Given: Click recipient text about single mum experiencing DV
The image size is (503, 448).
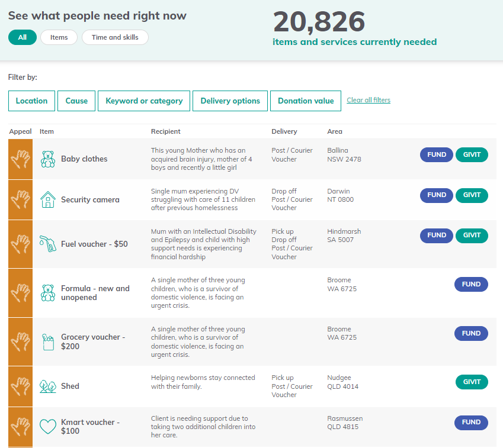Looking at the screenshot, I should (x=203, y=199).
